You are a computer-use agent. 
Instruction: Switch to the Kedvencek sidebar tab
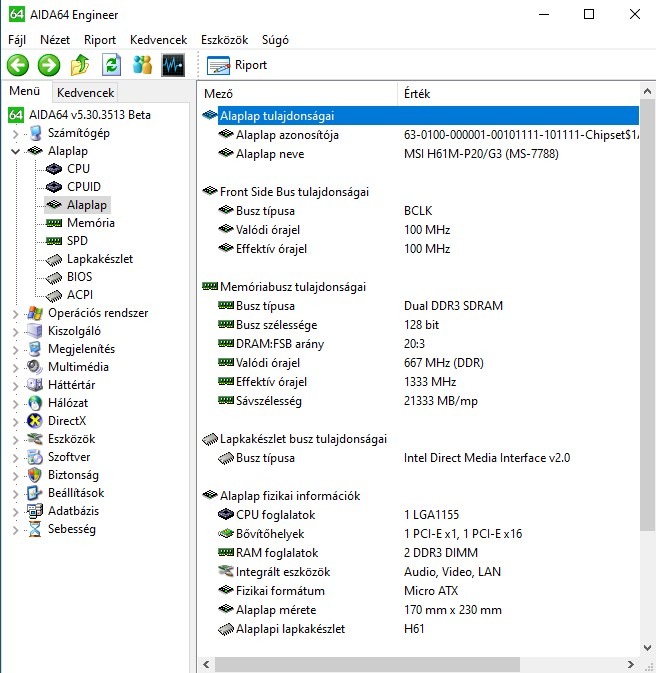85,93
